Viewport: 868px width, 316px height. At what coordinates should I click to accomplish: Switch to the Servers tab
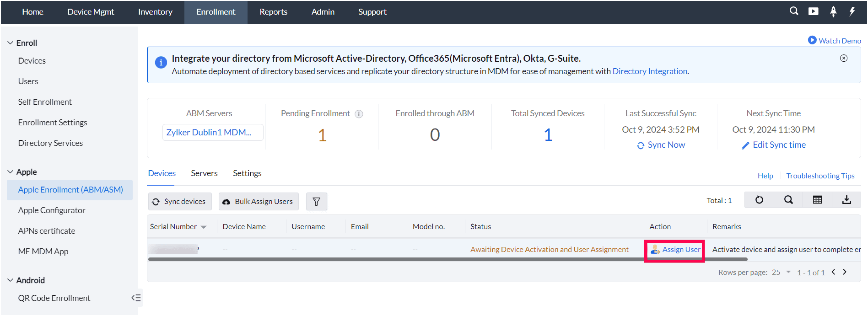pyautogui.click(x=204, y=173)
